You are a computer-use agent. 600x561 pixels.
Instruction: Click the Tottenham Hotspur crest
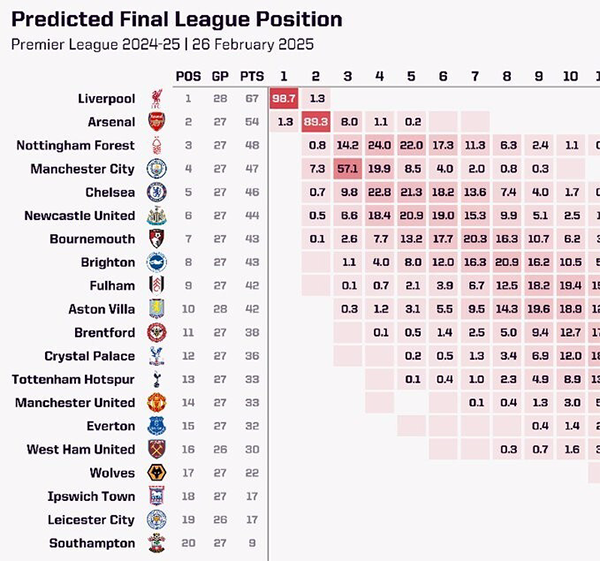coord(156,380)
